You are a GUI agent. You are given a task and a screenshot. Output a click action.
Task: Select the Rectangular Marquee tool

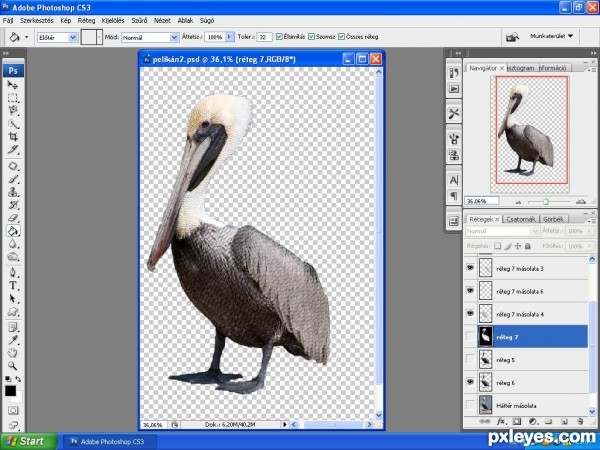[13, 98]
